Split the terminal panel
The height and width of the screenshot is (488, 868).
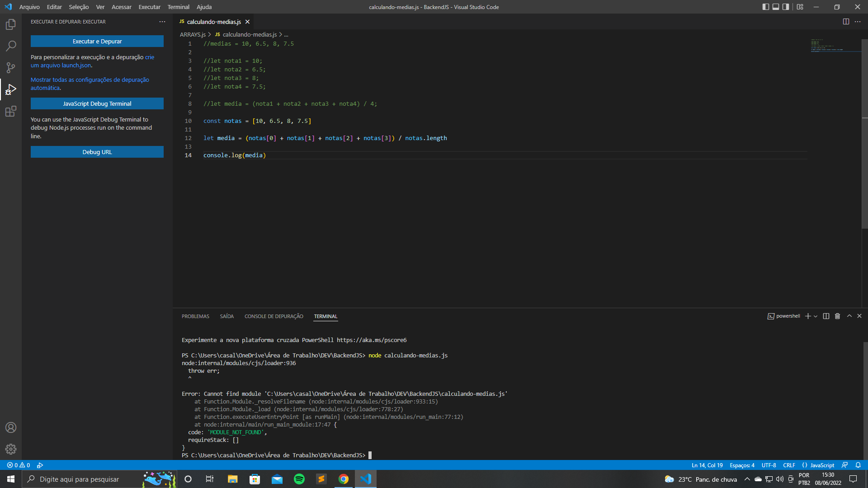point(826,316)
